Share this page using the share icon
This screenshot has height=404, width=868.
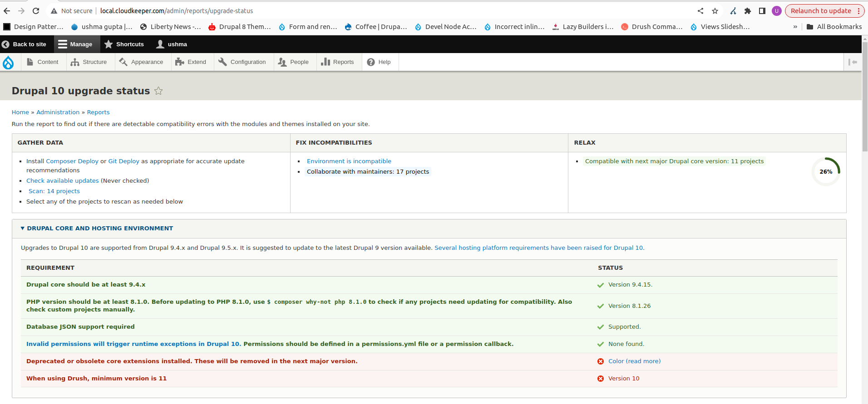700,11
